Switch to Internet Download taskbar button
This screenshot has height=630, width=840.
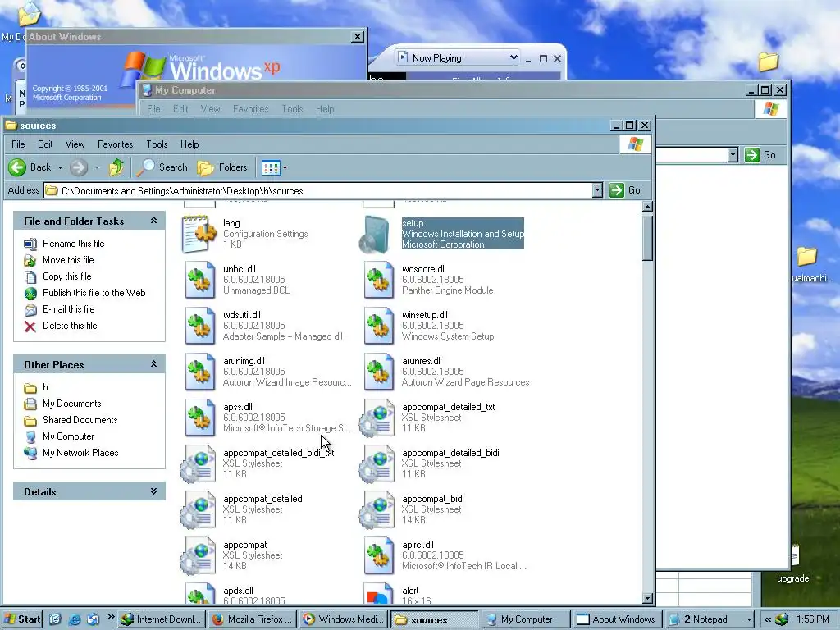pyautogui.click(x=162, y=619)
